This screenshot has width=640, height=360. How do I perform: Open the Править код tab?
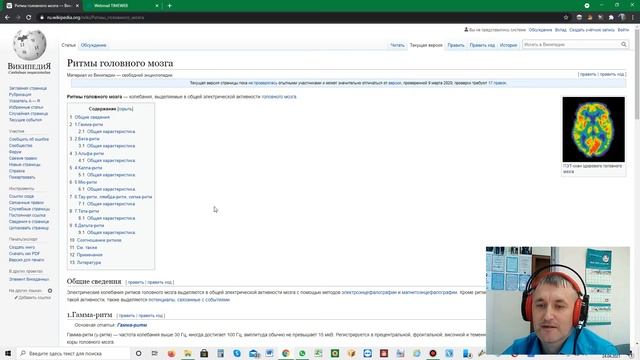482,45
